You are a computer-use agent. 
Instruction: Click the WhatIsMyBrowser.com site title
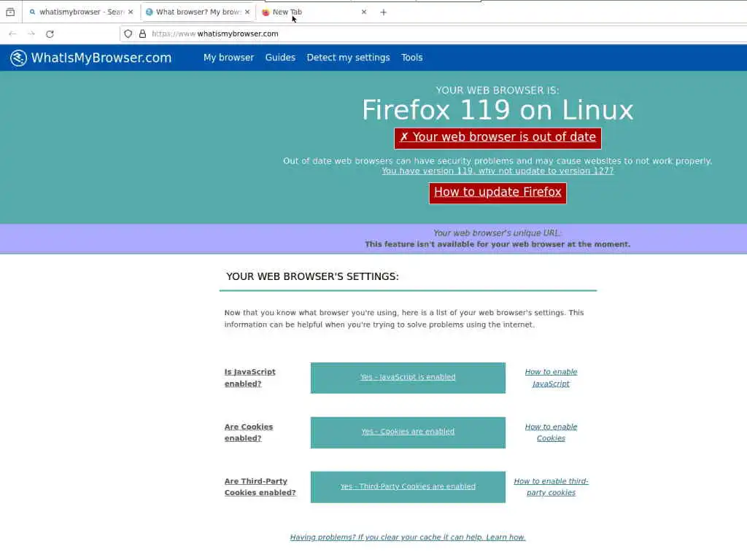101,58
